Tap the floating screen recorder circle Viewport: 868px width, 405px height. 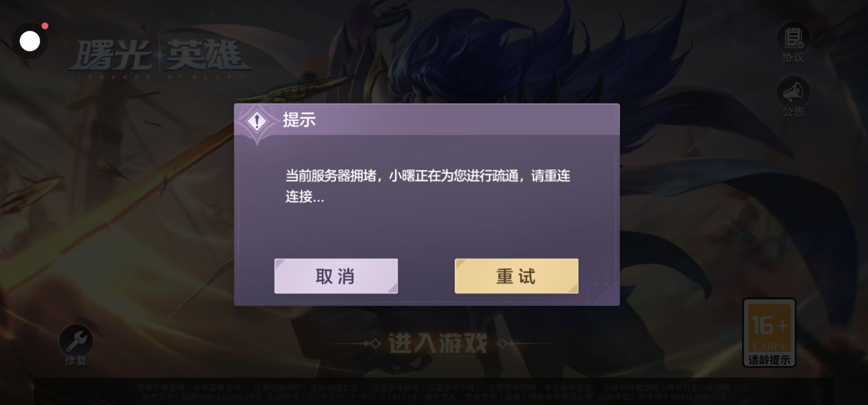coord(30,41)
